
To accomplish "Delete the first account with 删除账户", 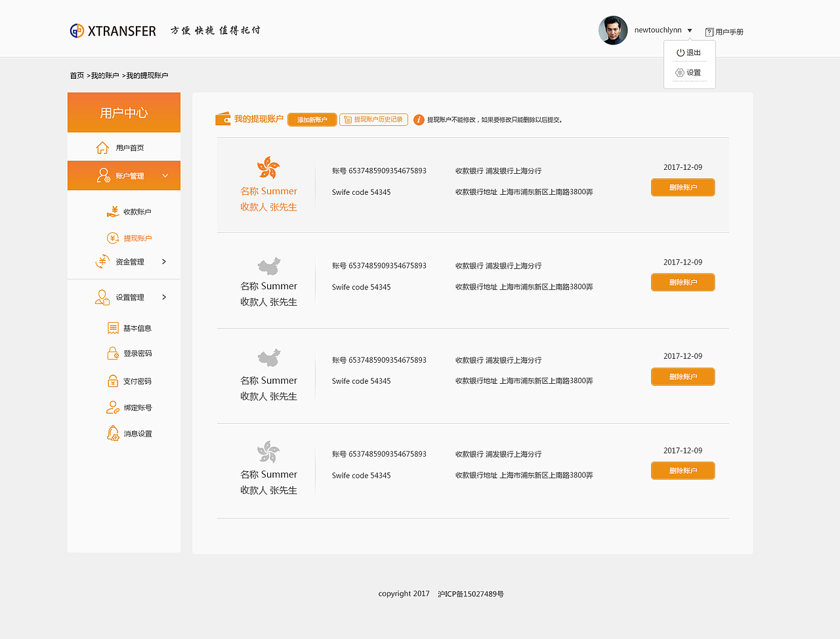I will (x=682, y=188).
